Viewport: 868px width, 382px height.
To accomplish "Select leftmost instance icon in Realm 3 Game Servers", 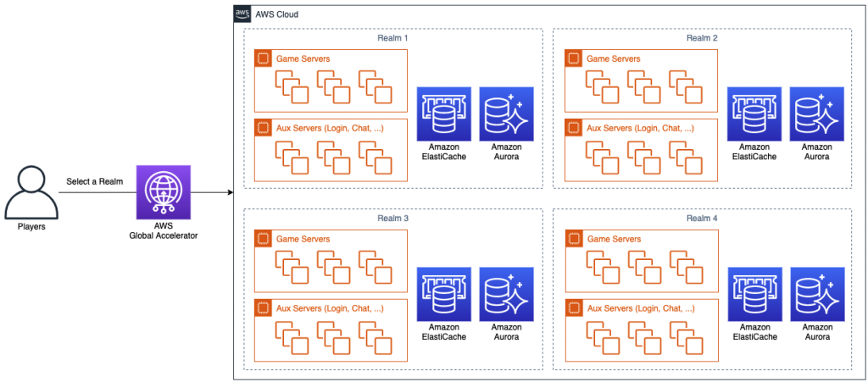I will [x=292, y=268].
